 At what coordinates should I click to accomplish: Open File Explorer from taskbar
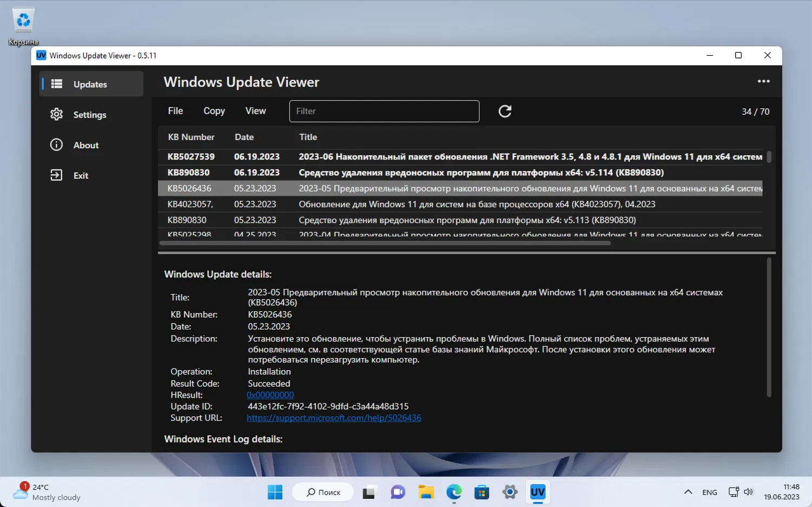(x=426, y=492)
